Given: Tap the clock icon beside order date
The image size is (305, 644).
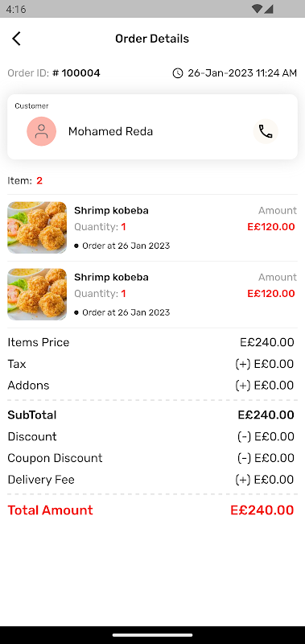Looking at the screenshot, I should pos(177,73).
